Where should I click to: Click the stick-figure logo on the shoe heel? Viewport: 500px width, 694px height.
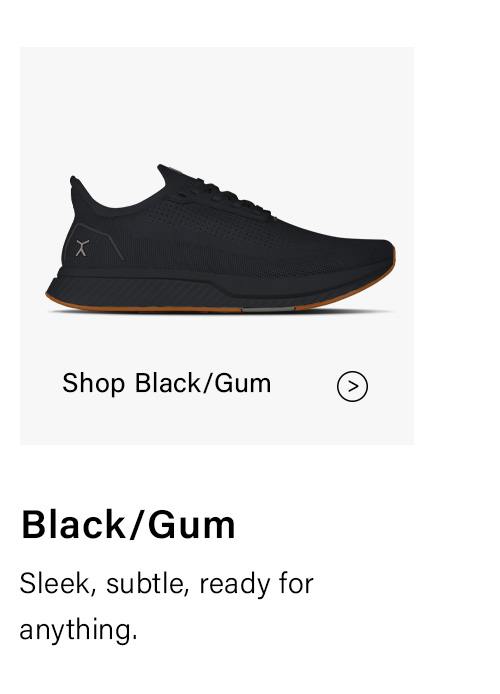(81, 248)
